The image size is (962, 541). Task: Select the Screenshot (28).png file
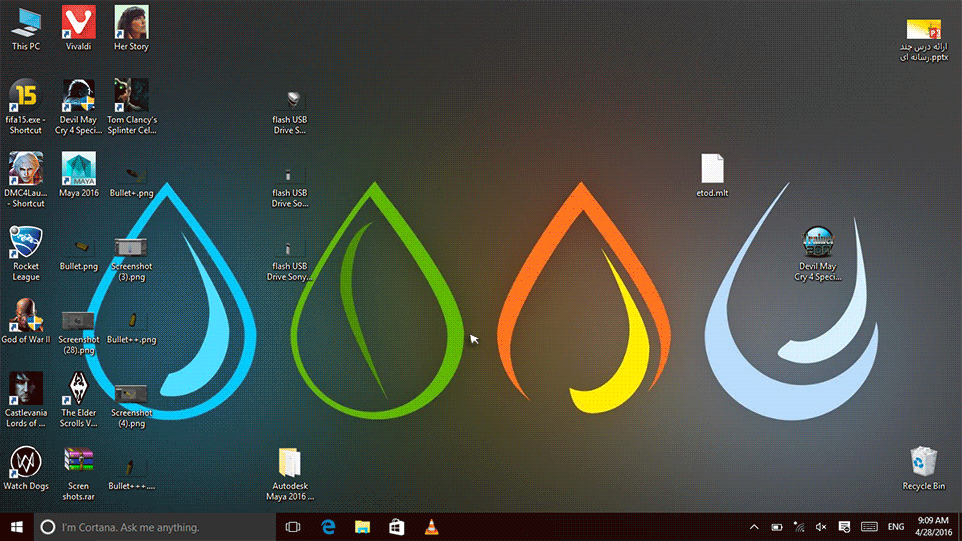[79, 332]
